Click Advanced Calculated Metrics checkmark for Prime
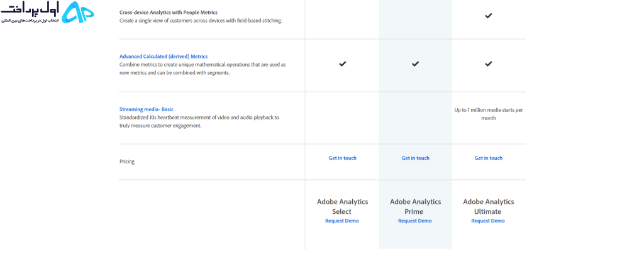This screenshot has height=276, width=644. [x=415, y=63]
